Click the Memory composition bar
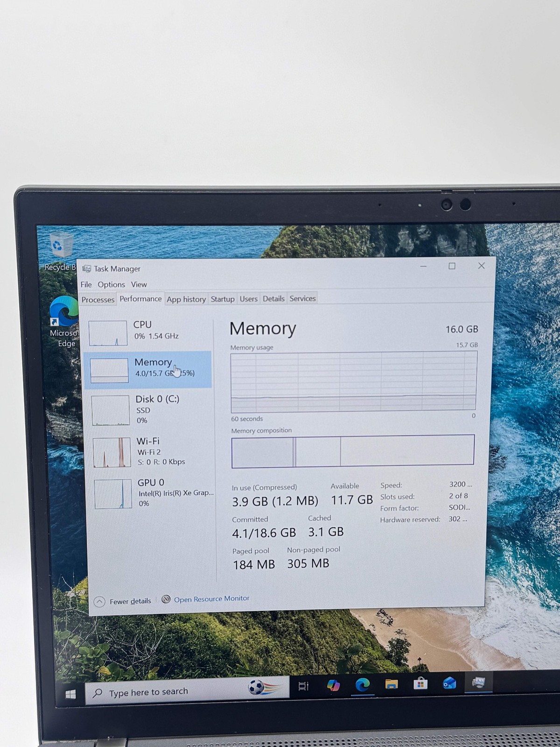 353,451
